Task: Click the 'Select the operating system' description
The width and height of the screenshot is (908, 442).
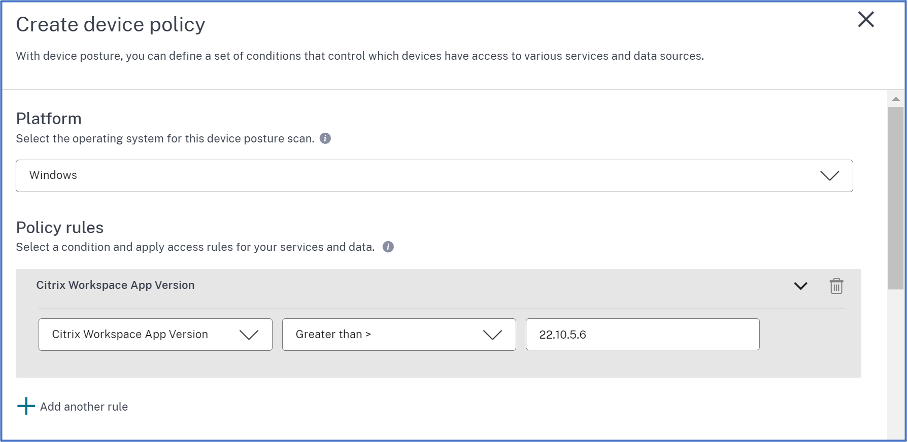Action: [166, 139]
